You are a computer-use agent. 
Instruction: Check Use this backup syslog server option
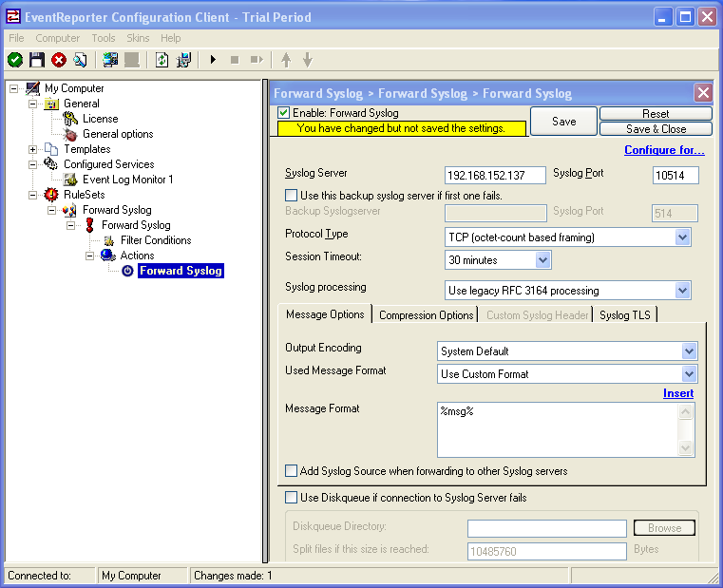point(292,195)
